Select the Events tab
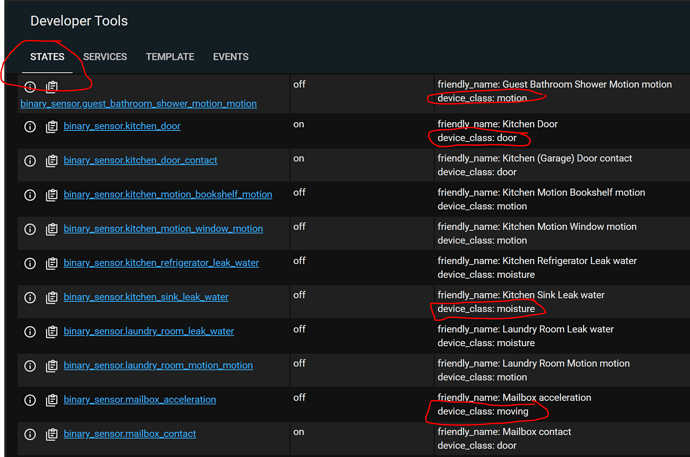 230,57
